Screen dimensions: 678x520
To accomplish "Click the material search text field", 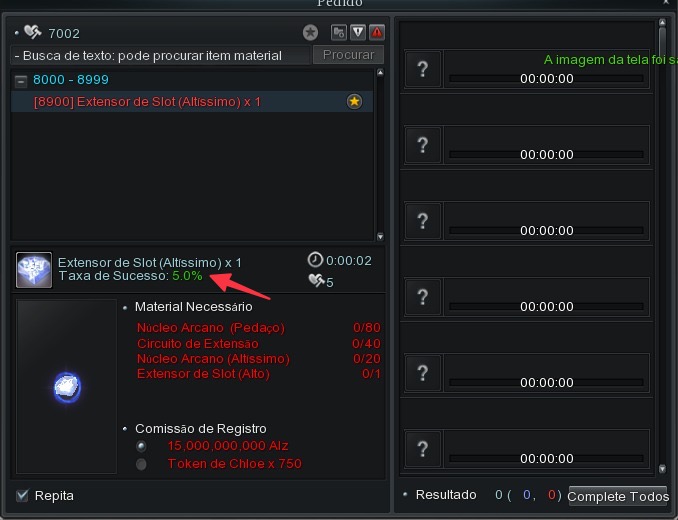I will click(160, 55).
